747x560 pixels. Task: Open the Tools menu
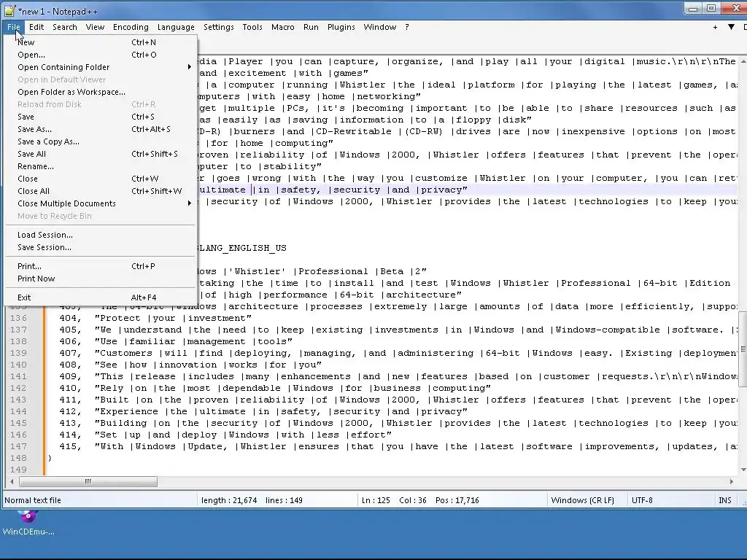point(252,27)
